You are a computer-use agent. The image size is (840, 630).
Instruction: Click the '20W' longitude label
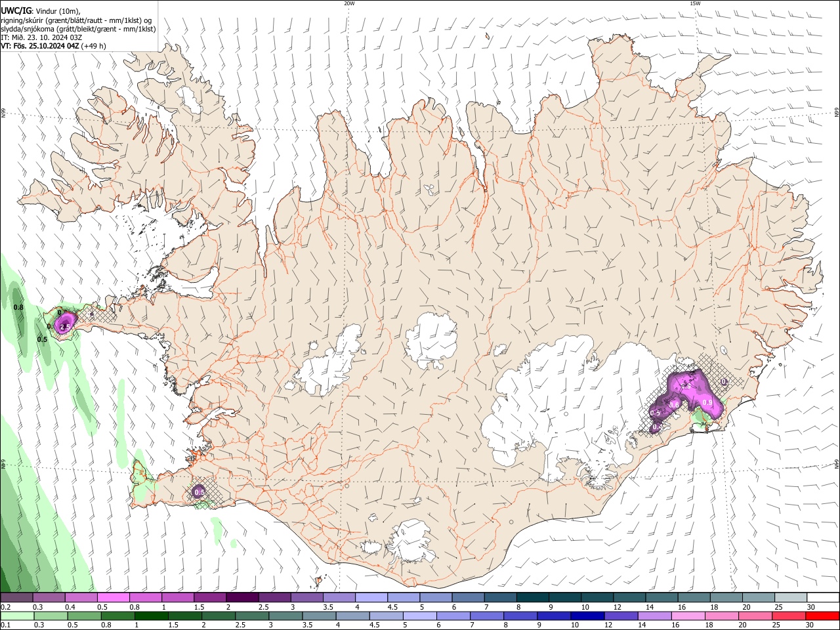349,3
